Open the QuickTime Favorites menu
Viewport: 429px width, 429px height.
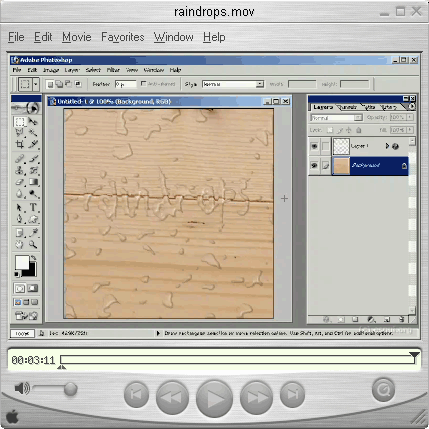click(x=123, y=37)
